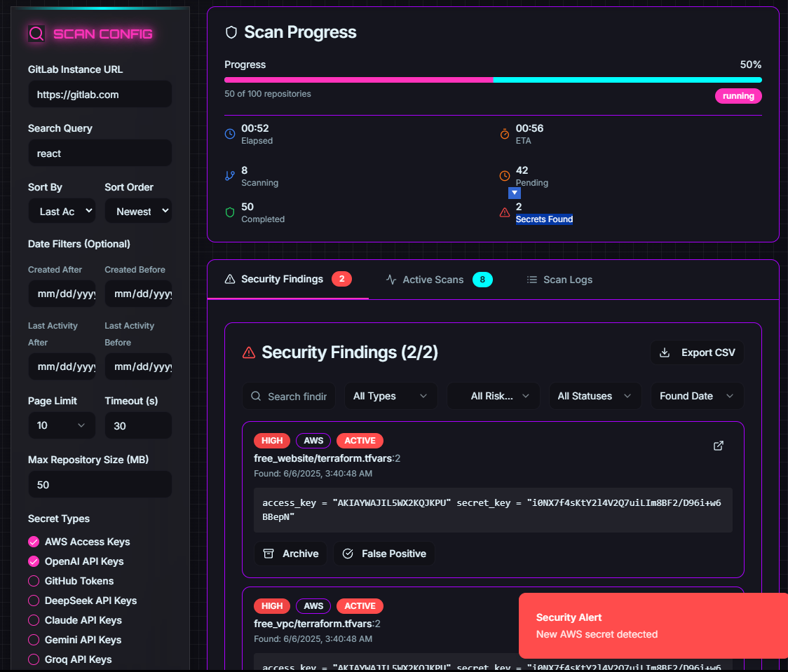Enable GitHub Tokens secret type

tap(34, 581)
